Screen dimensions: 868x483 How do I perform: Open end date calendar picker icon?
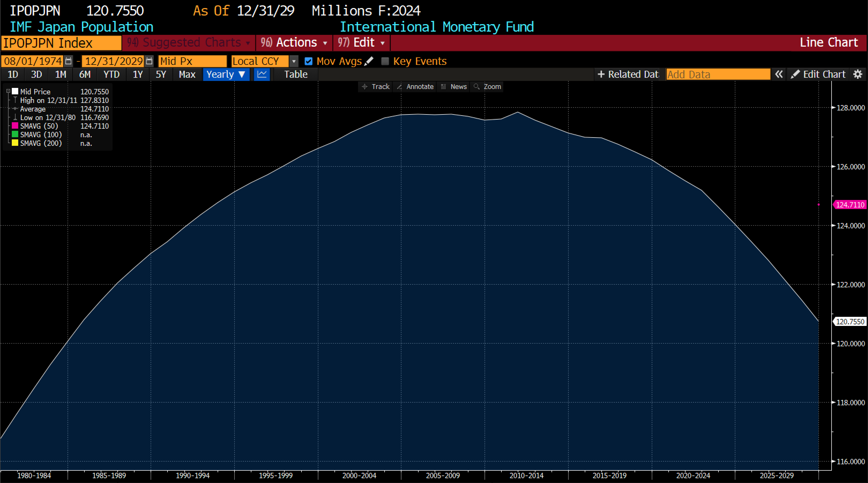point(149,61)
